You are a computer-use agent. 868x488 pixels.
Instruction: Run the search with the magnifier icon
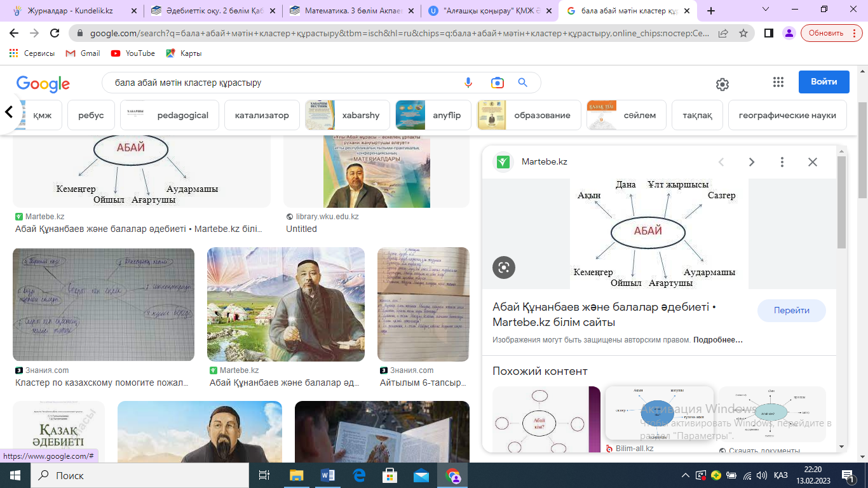[523, 83]
